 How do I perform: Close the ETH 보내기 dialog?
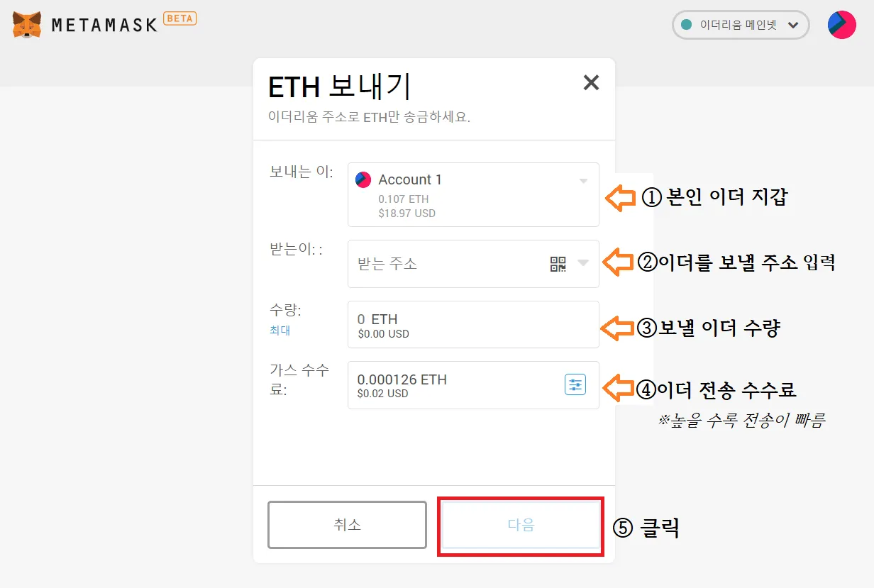pyautogui.click(x=591, y=83)
